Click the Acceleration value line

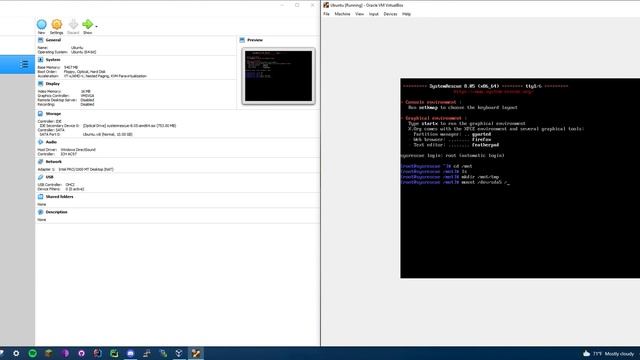[105, 76]
